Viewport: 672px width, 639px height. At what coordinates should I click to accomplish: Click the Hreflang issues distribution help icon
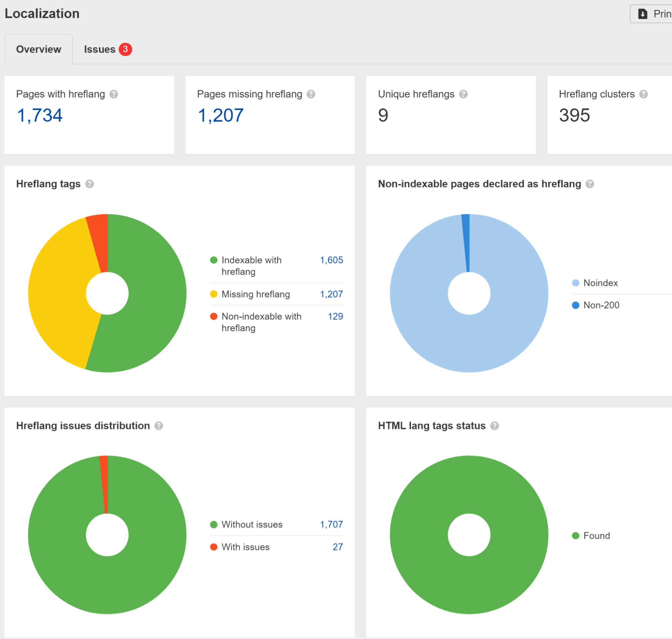click(x=158, y=426)
